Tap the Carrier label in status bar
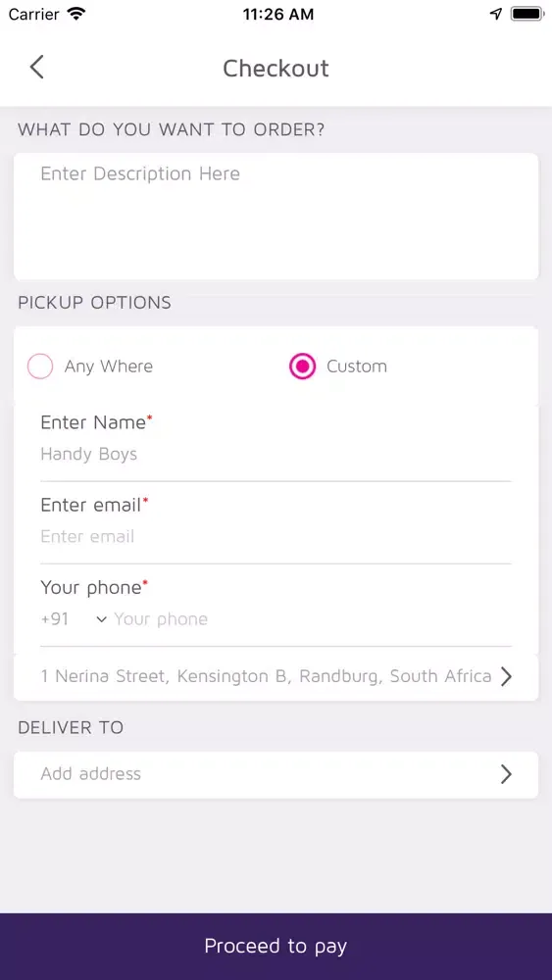This screenshot has height=980, width=552. click(35, 14)
